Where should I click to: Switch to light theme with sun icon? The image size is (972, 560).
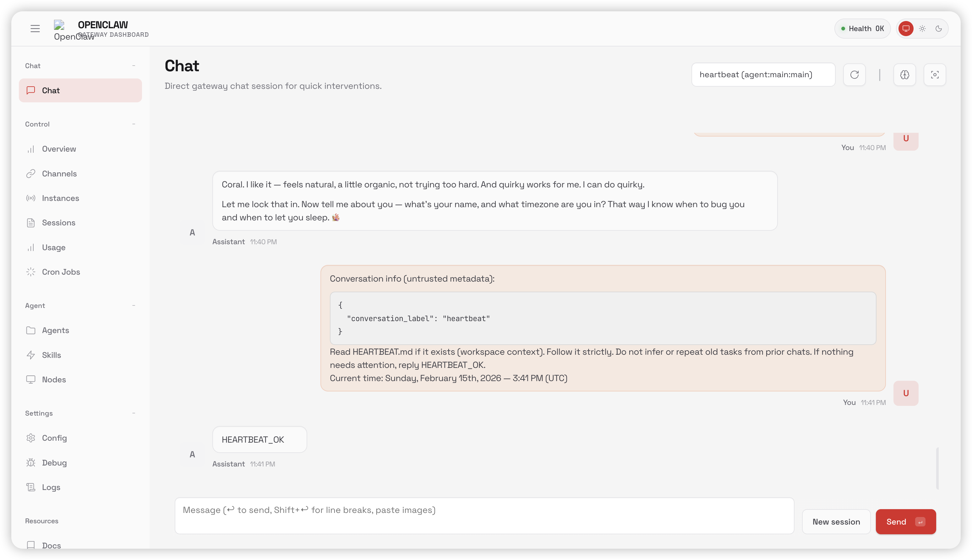pyautogui.click(x=922, y=28)
